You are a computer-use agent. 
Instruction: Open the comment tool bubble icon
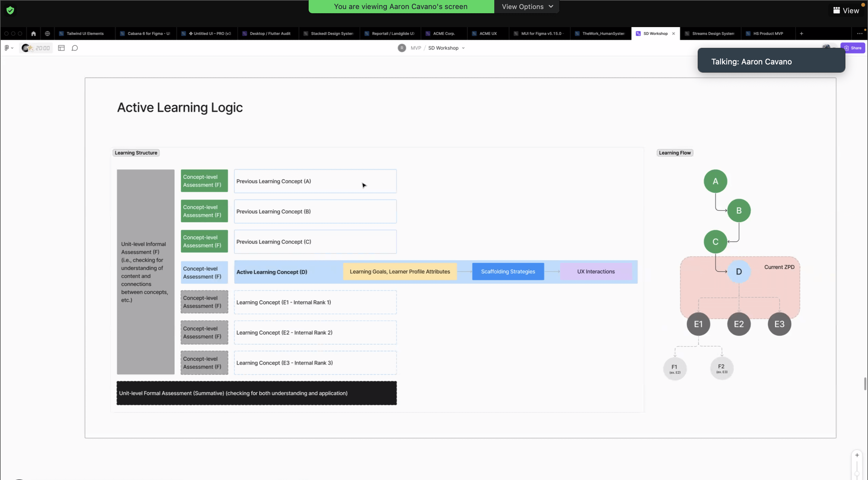coord(75,48)
